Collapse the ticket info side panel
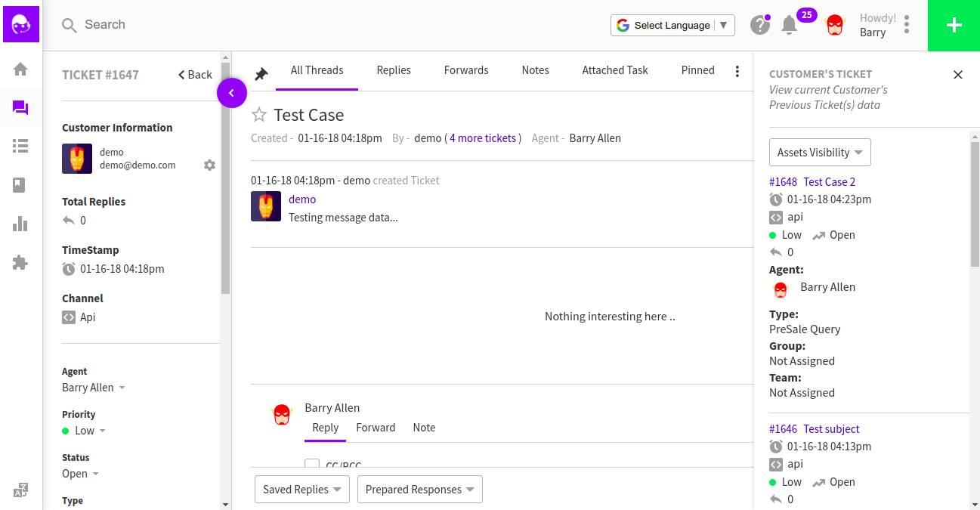 click(x=231, y=93)
